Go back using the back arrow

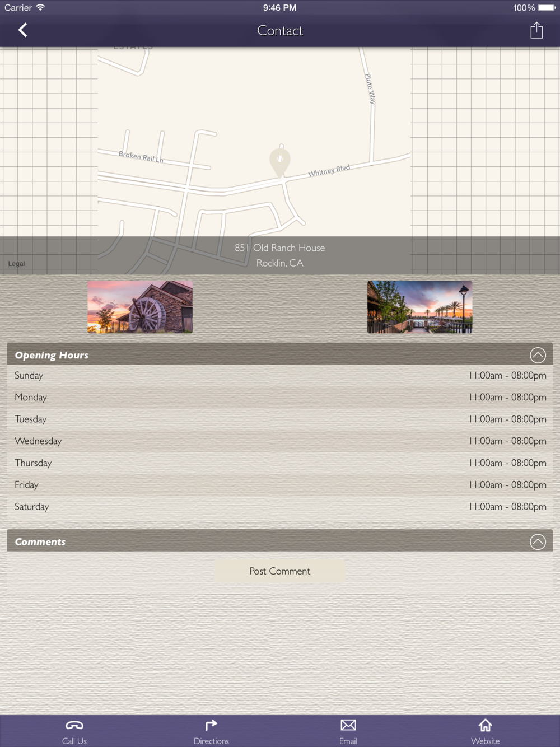pyautogui.click(x=23, y=30)
